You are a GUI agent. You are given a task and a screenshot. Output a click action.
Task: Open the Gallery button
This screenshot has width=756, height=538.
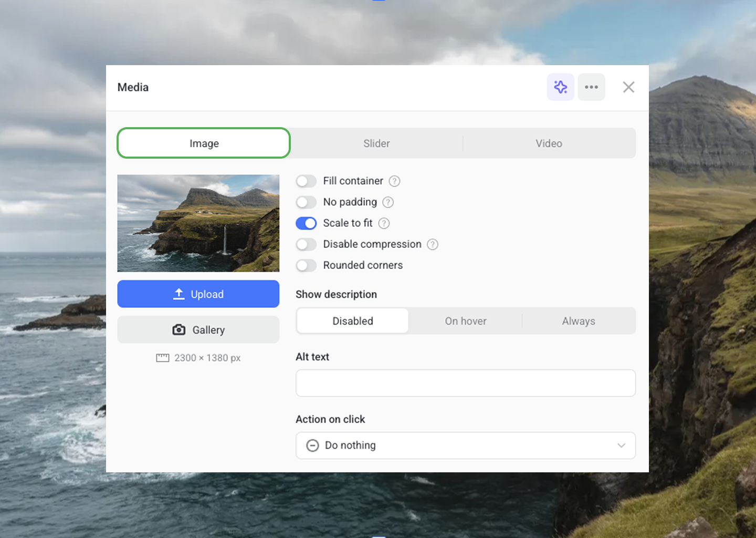click(x=198, y=330)
